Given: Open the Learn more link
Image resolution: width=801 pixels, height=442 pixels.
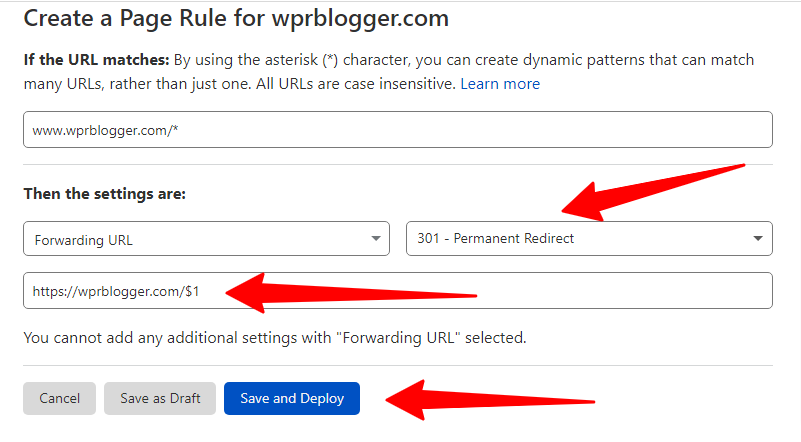Looking at the screenshot, I should (500, 84).
